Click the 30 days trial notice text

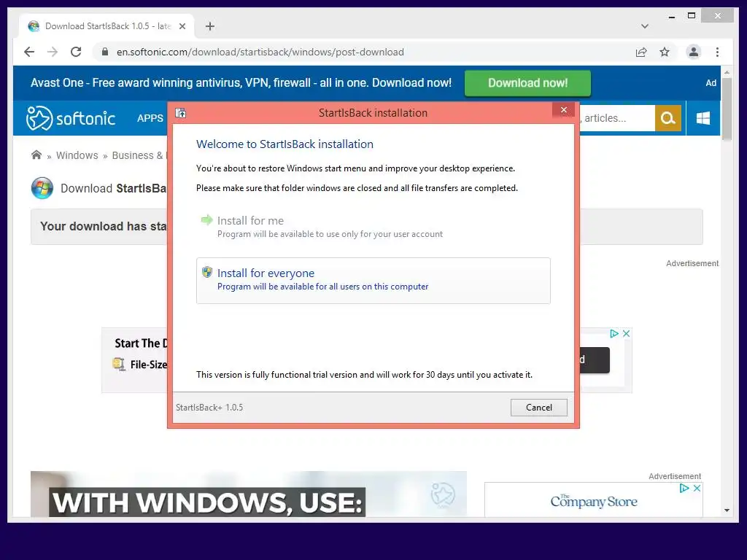(365, 375)
